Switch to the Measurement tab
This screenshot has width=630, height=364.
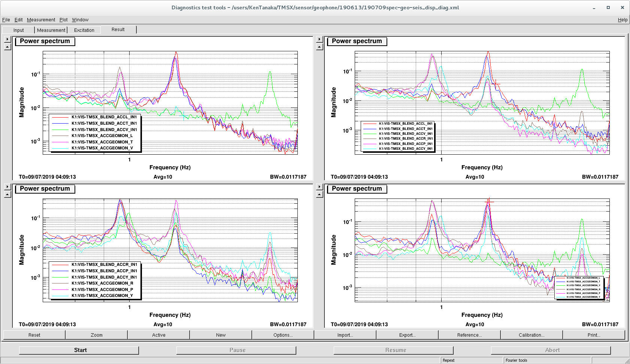pyautogui.click(x=51, y=30)
